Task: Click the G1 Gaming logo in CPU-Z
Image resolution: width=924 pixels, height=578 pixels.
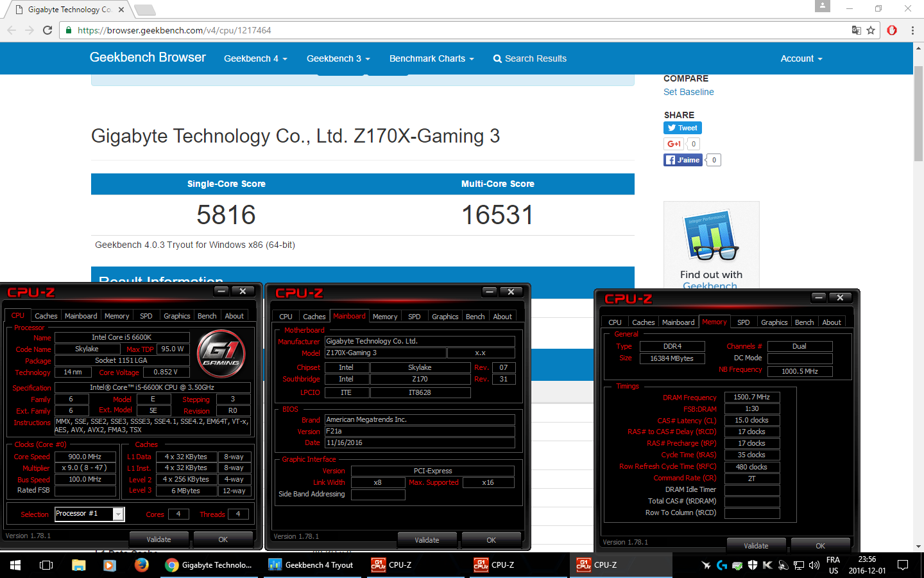Action: click(x=221, y=354)
